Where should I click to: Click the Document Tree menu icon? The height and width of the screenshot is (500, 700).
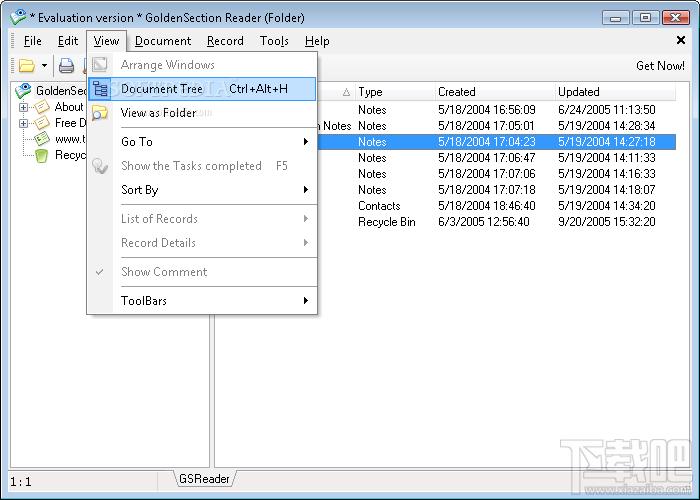pyautogui.click(x=100, y=89)
